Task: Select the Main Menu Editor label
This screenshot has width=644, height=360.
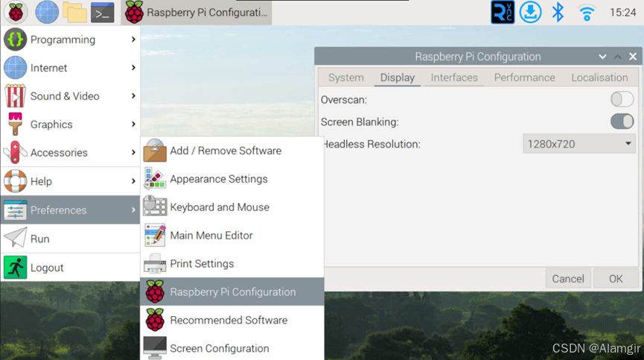Action: [211, 236]
